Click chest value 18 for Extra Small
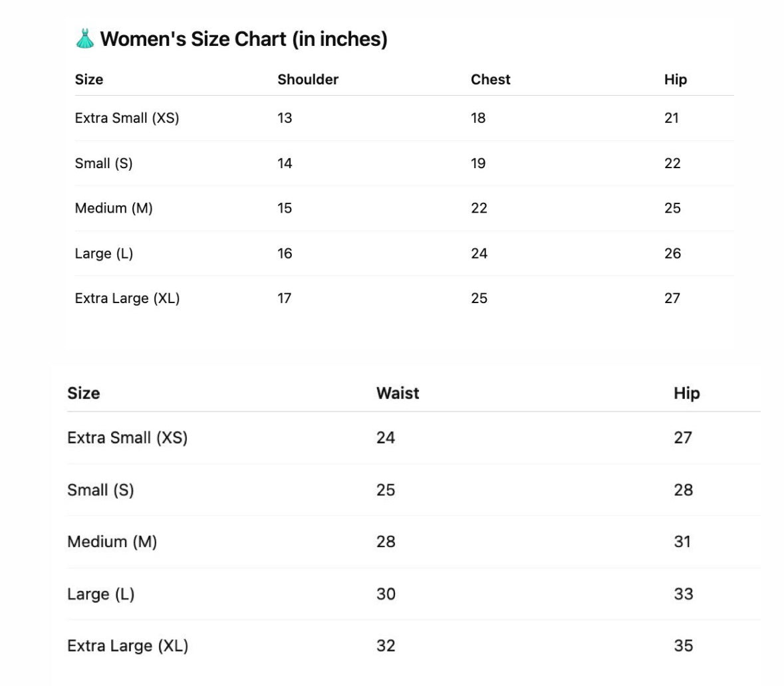The width and height of the screenshot is (784, 686). [x=478, y=118]
